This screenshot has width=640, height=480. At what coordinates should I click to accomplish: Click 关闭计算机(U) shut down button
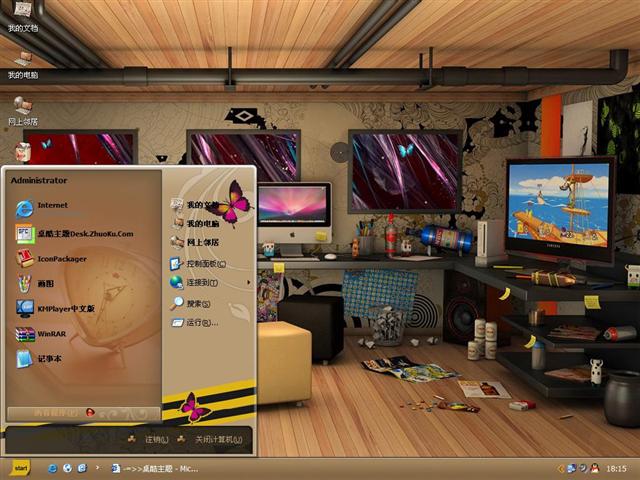(x=210, y=440)
